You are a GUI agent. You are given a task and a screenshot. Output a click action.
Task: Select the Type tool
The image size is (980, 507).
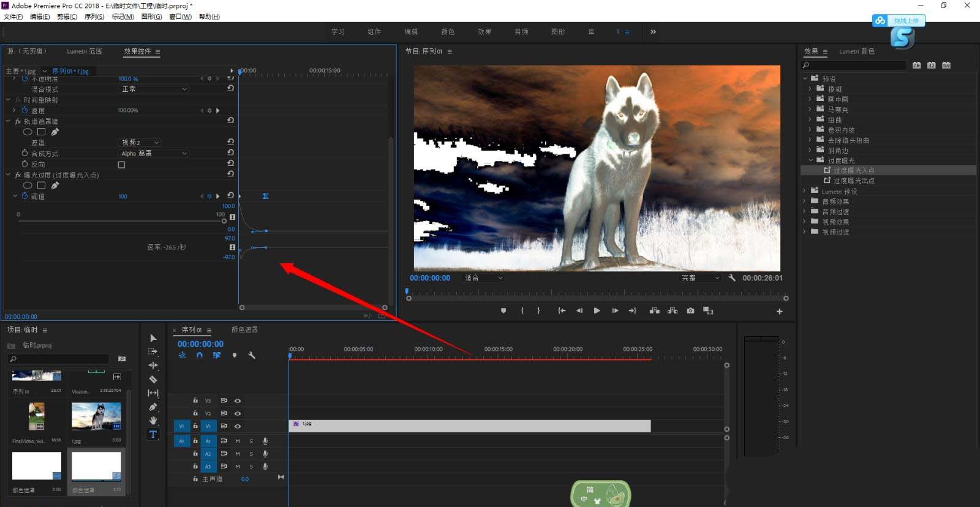(x=153, y=434)
